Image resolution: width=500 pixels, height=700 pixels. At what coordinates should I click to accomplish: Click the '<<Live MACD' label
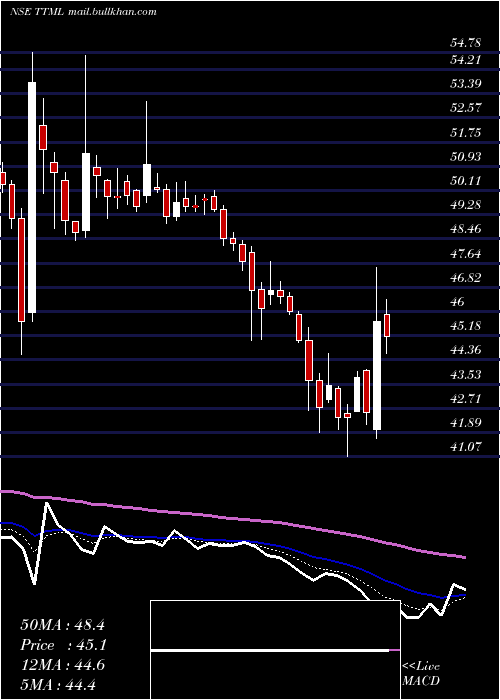[421, 674]
